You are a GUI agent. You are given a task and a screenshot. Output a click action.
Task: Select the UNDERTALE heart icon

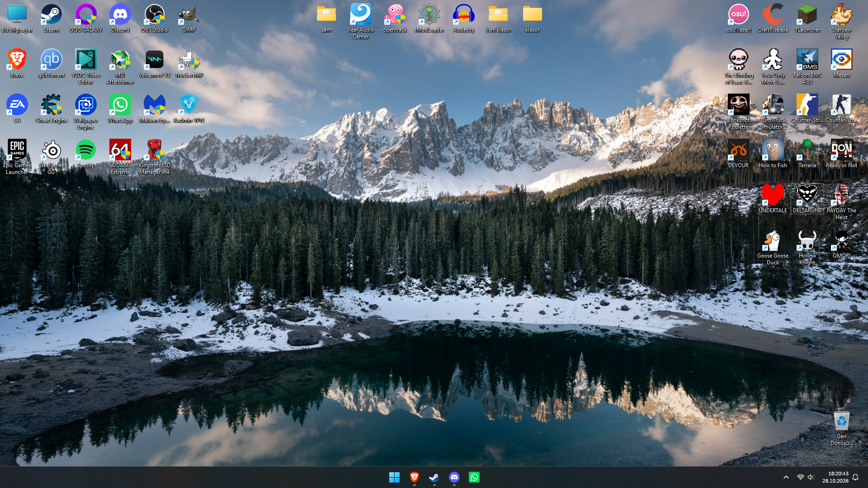(x=773, y=199)
